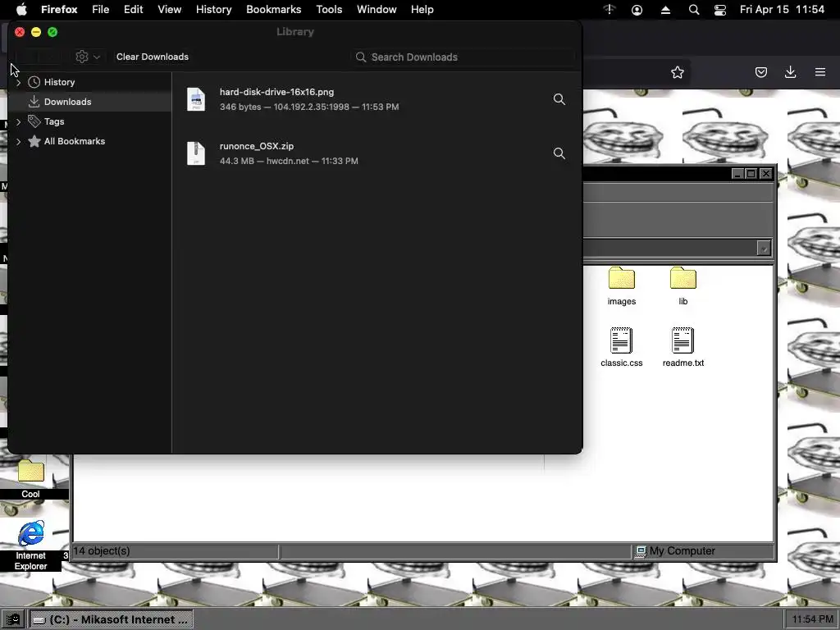
Task: Open the address dropdown arrow in explorer window
Action: point(764,248)
